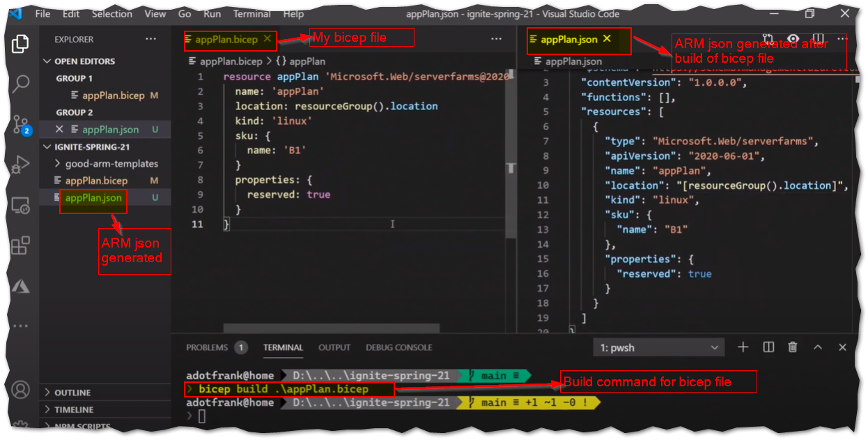Split the right editor
The height and width of the screenshot is (440, 868).
pyautogui.click(x=819, y=39)
